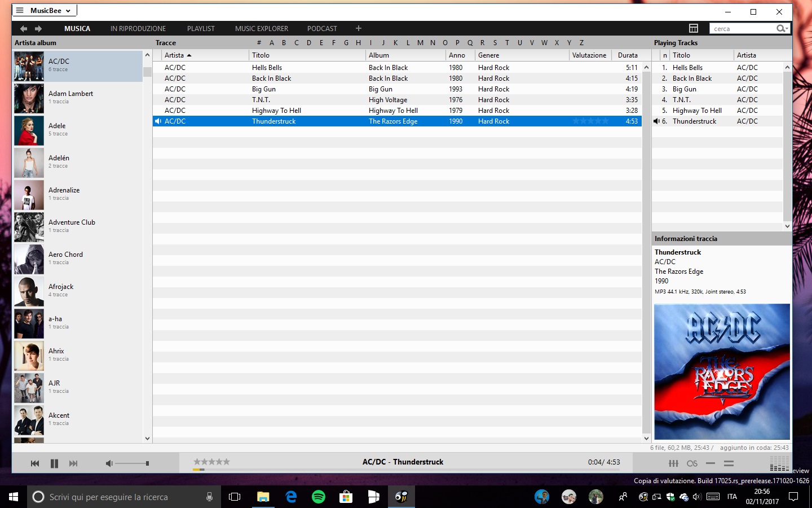Switch to MUSIC EXPLORER tab
Screen dimensions: 812x508
pos(262,28)
